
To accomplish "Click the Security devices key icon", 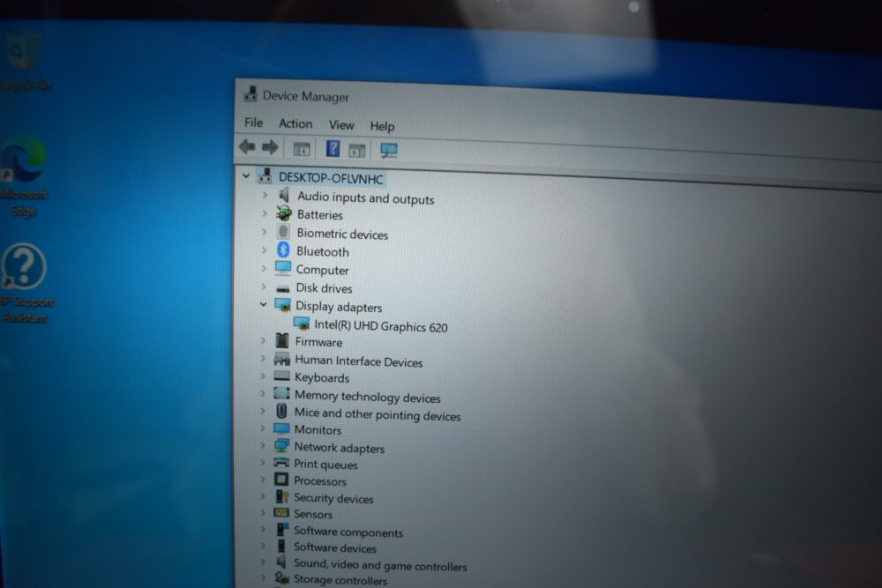I will tap(282, 495).
